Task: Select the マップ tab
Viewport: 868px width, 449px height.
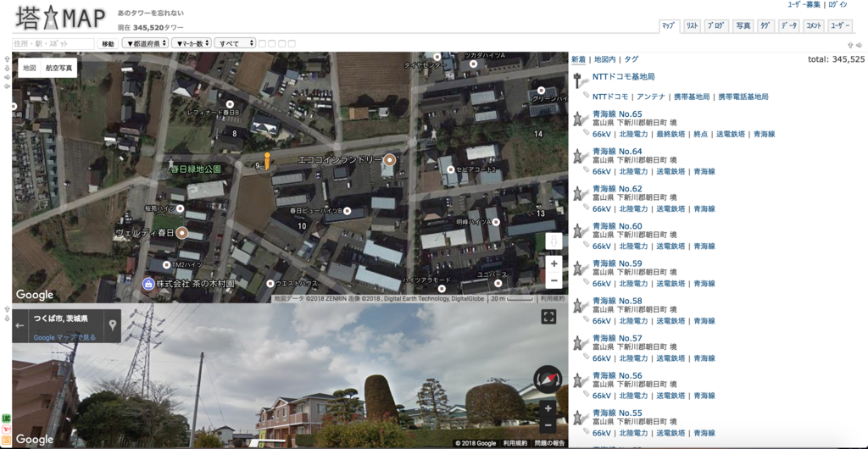Action: point(670,25)
